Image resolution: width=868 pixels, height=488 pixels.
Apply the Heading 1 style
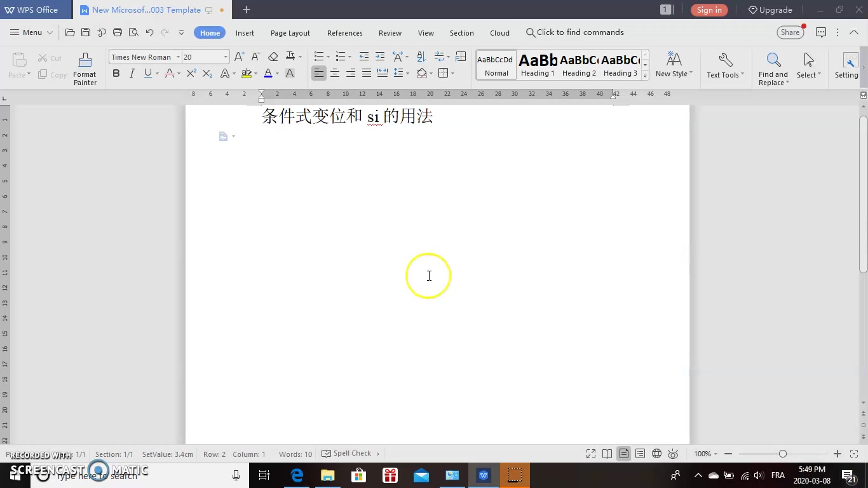click(x=537, y=64)
